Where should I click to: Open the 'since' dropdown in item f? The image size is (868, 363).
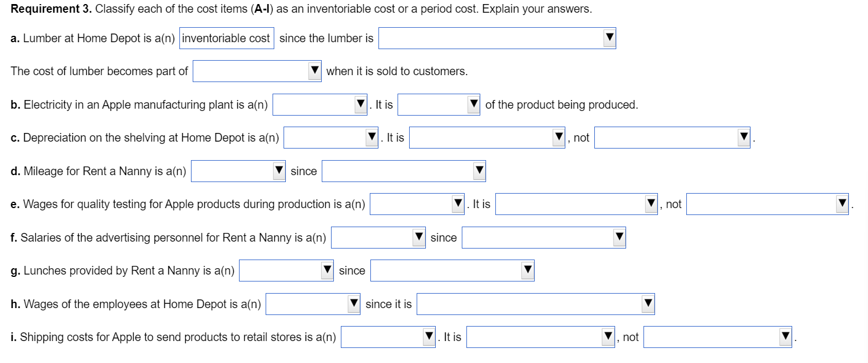point(620,237)
